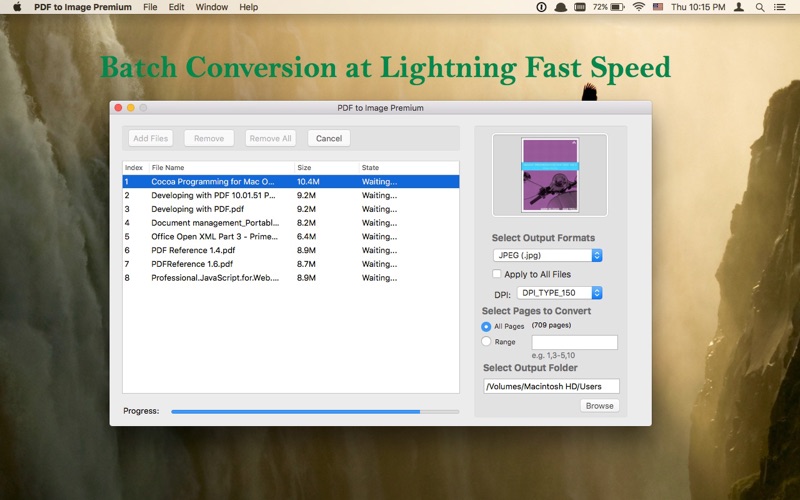Click the 8.7M size cell
The height and width of the screenshot is (500, 800).
point(306,264)
